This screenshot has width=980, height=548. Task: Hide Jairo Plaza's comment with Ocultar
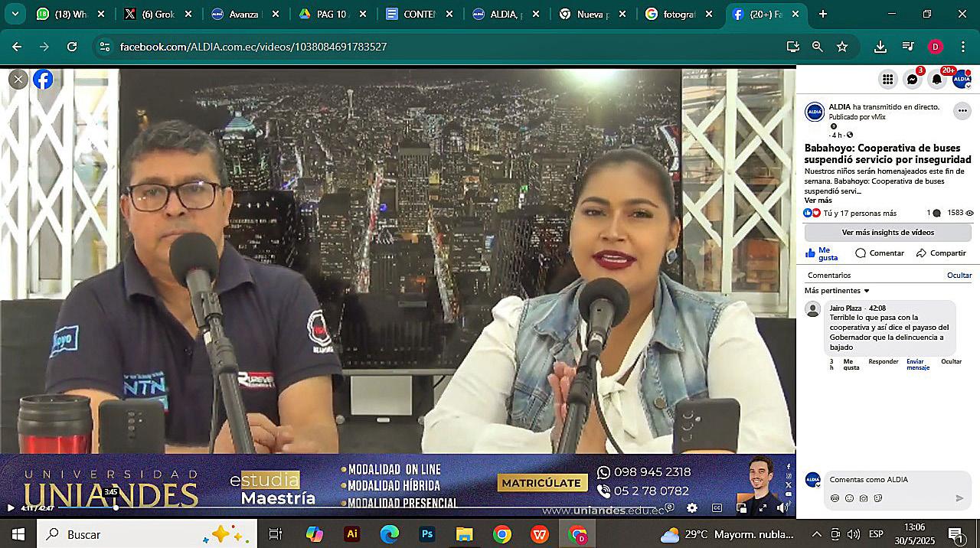(951, 361)
